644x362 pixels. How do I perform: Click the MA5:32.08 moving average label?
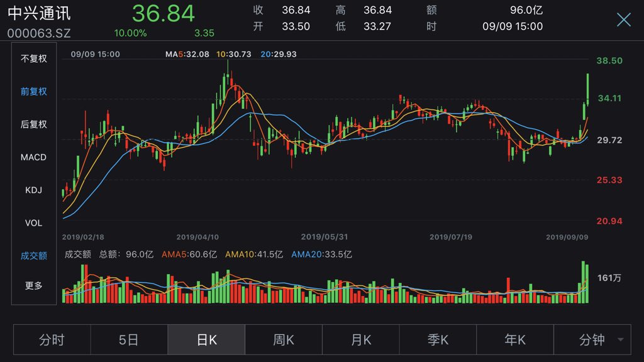click(x=187, y=54)
